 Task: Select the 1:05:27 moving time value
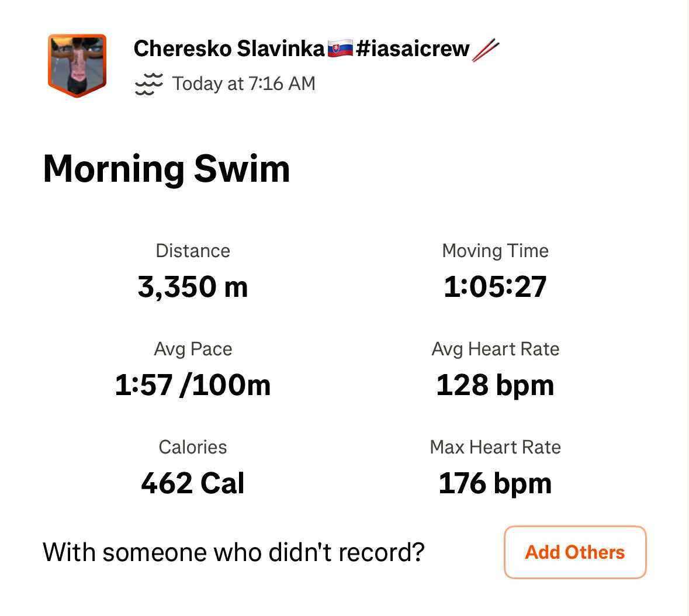[x=495, y=287]
